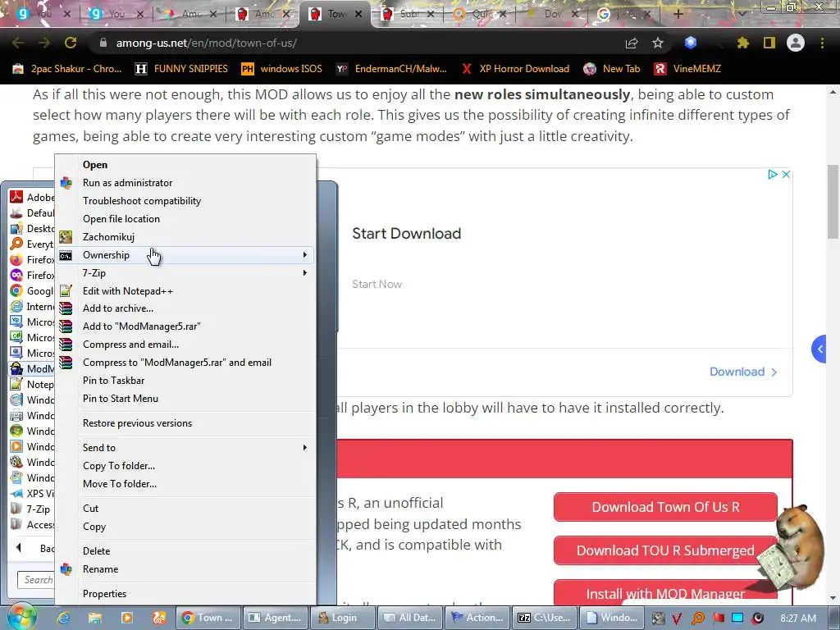Choose Restore previous versions
The height and width of the screenshot is (630, 840).
185,423
